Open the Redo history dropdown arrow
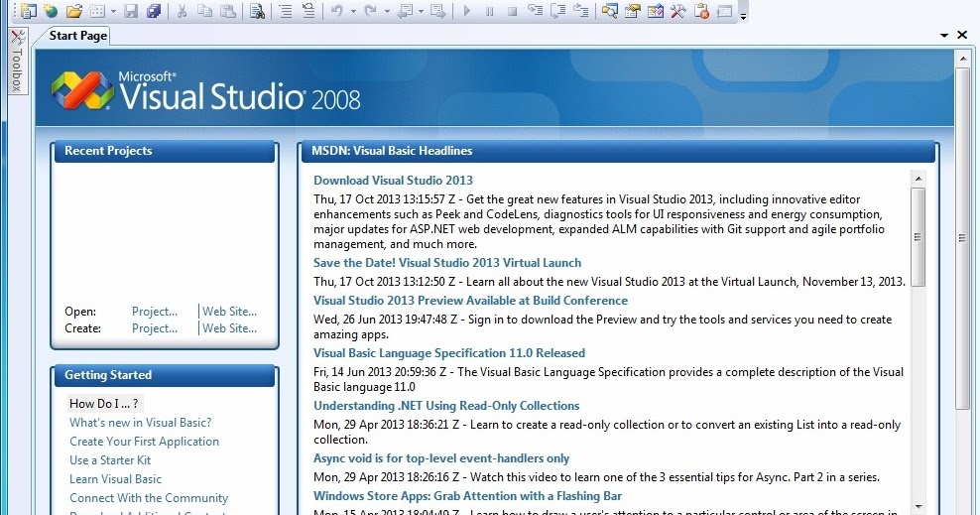Image resolution: width=980 pixels, height=515 pixels. (x=387, y=11)
